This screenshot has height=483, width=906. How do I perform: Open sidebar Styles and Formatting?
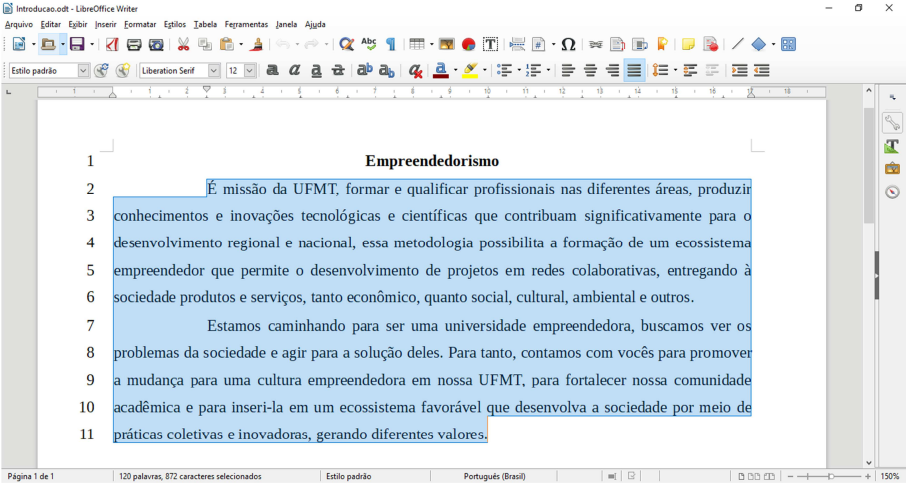tap(892, 146)
